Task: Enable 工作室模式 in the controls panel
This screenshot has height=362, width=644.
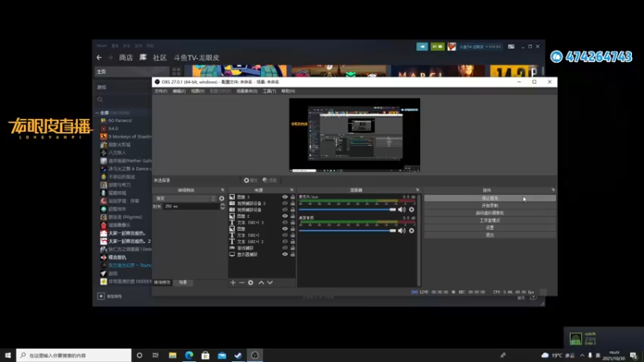Action: 490,220
